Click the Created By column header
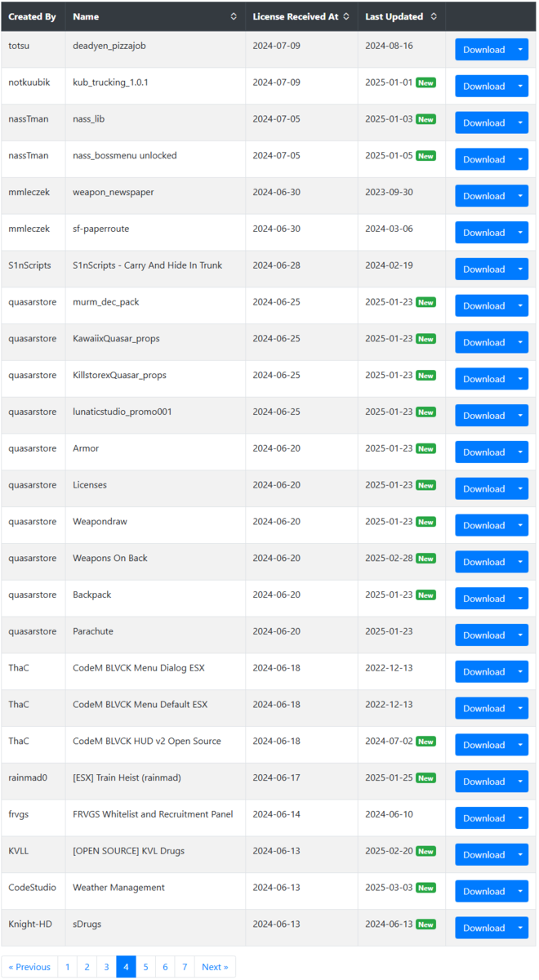Image resolution: width=539 pixels, height=980 pixels. [33, 16]
